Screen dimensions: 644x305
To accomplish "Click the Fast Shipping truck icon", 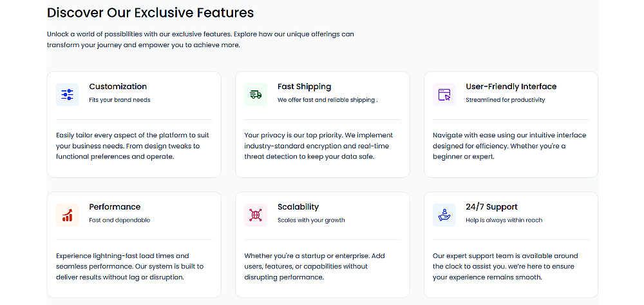I will tap(256, 94).
